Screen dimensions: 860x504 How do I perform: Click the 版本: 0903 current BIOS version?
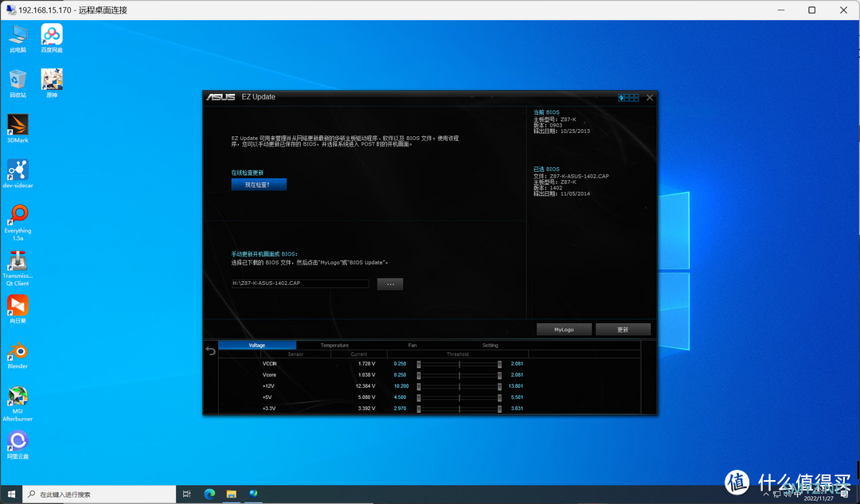(x=548, y=125)
